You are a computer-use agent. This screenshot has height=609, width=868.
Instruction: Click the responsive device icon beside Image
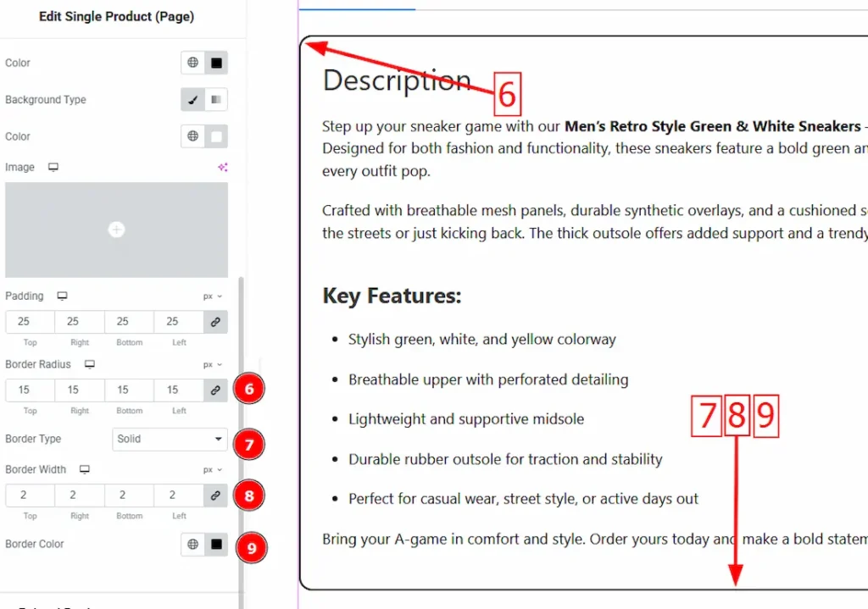click(x=53, y=168)
